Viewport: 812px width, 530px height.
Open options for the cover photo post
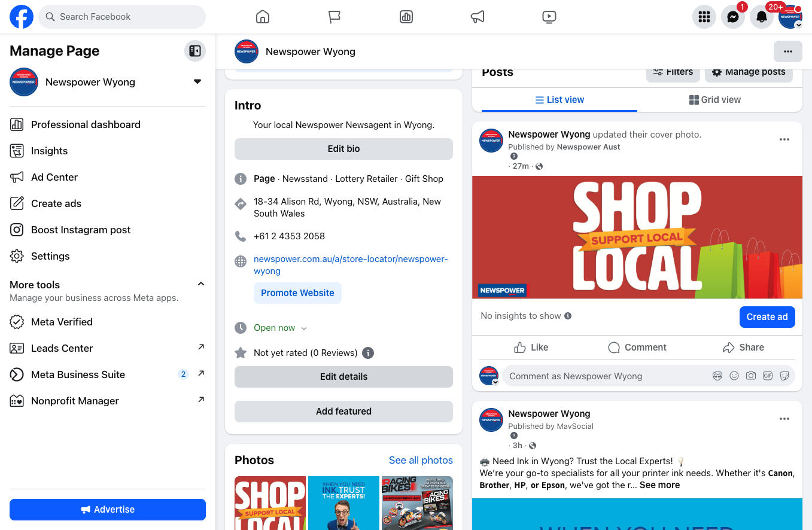click(784, 139)
